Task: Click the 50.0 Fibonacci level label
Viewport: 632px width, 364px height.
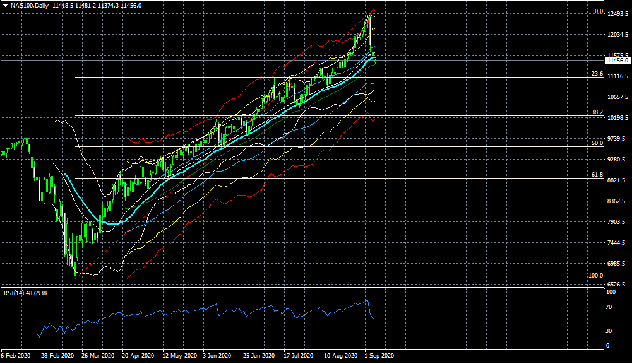Action: pyautogui.click(x=597, y=143)
